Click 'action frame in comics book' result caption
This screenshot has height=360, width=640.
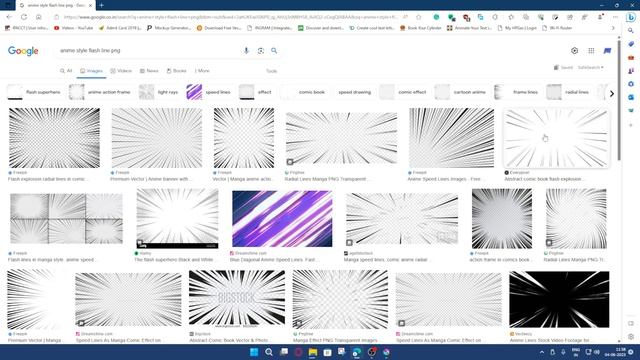coord(500,260)
